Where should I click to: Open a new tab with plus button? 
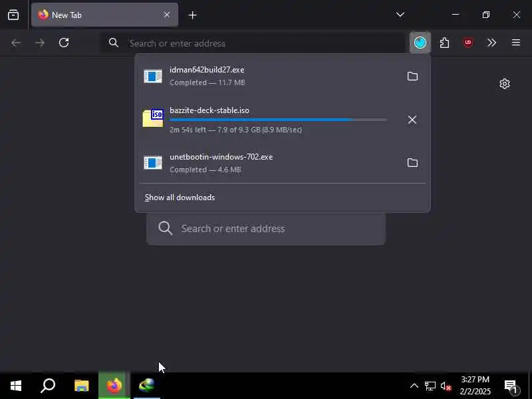192,15
